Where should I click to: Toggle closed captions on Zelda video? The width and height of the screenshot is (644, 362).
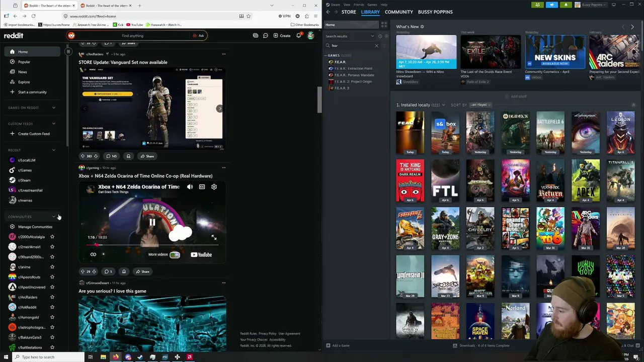(202, 187)
